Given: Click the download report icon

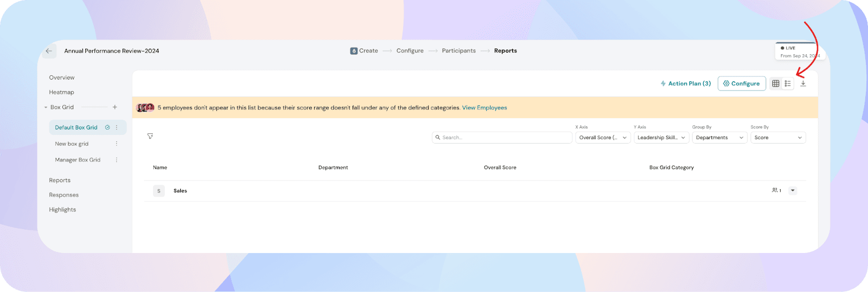Looking at the screenshot, I should [x=803, y=83].
